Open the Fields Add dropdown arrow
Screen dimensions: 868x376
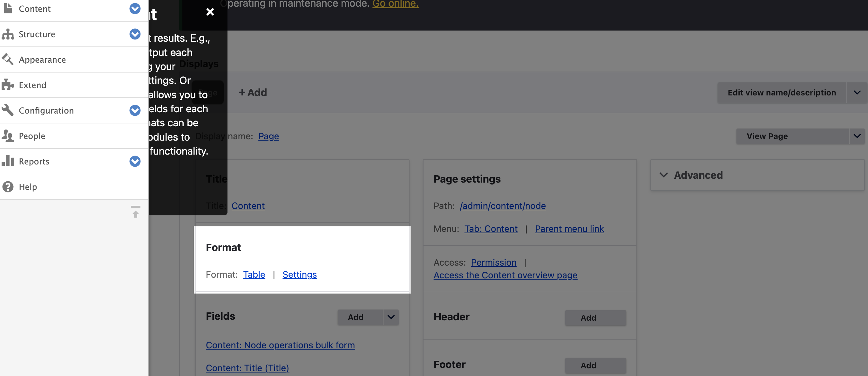391,317
